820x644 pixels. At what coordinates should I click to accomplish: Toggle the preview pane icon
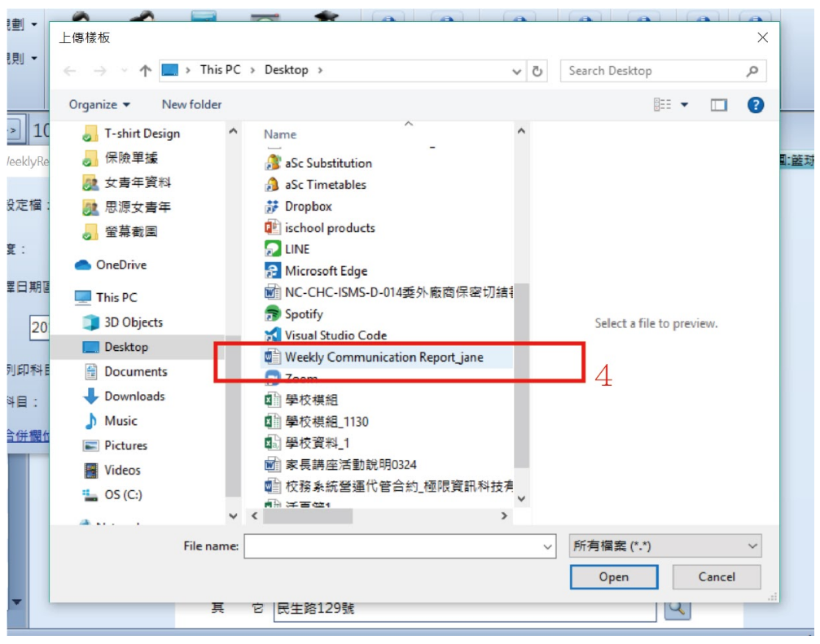[718, 105]
